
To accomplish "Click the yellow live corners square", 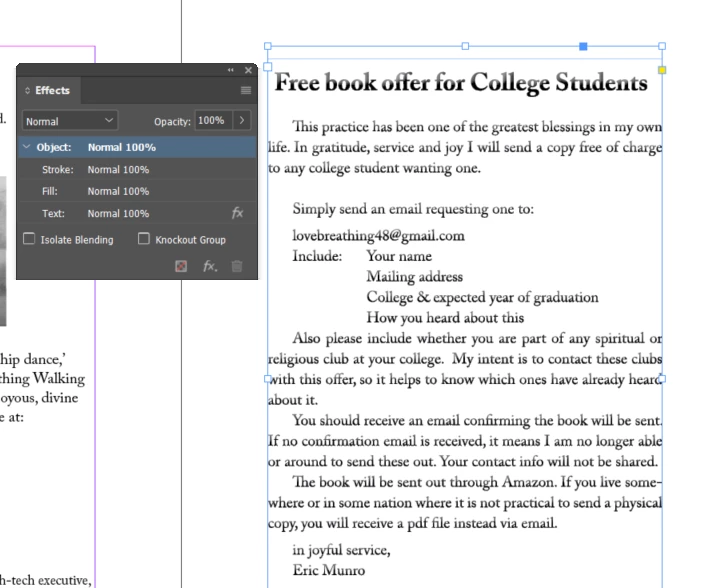I will click(662, 70).
